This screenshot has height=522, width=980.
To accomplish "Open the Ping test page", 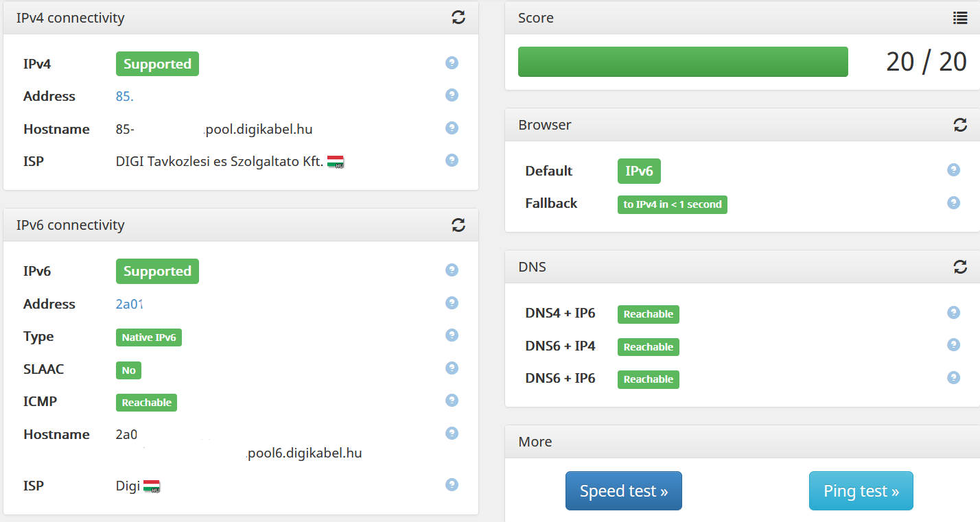I will click(x=861, y=491).
